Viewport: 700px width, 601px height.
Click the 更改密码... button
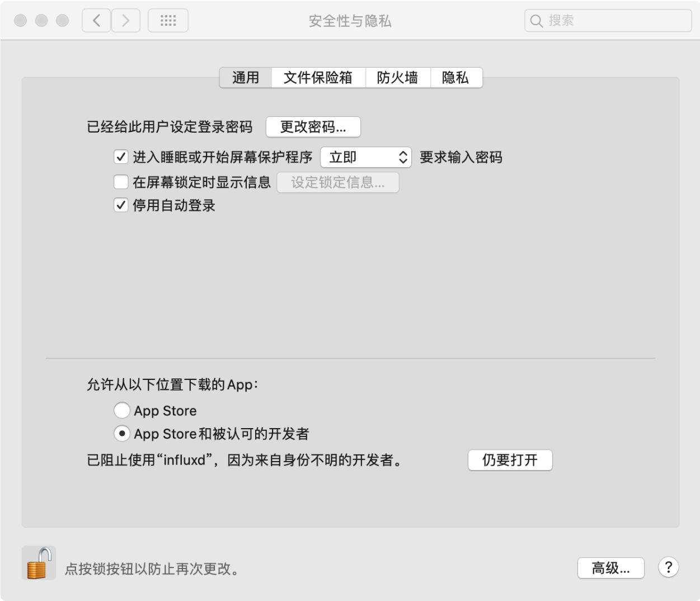[313, 127]
